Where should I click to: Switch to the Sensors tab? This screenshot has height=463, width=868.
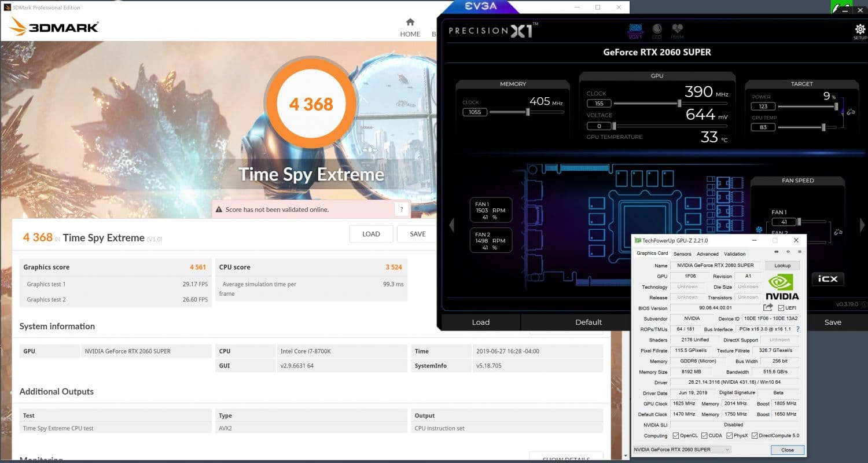(682, 254)
